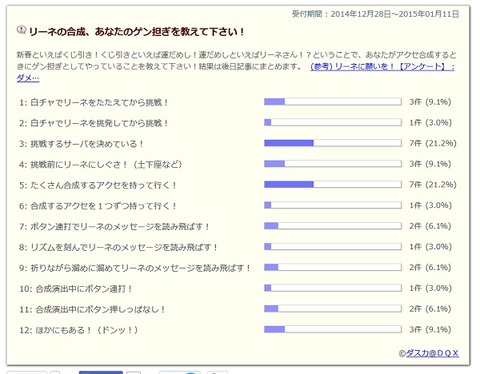Select option 11: 合成演出中にボタン押しっぱなし
The image size is (480, 374).
[x=92, y=309]
